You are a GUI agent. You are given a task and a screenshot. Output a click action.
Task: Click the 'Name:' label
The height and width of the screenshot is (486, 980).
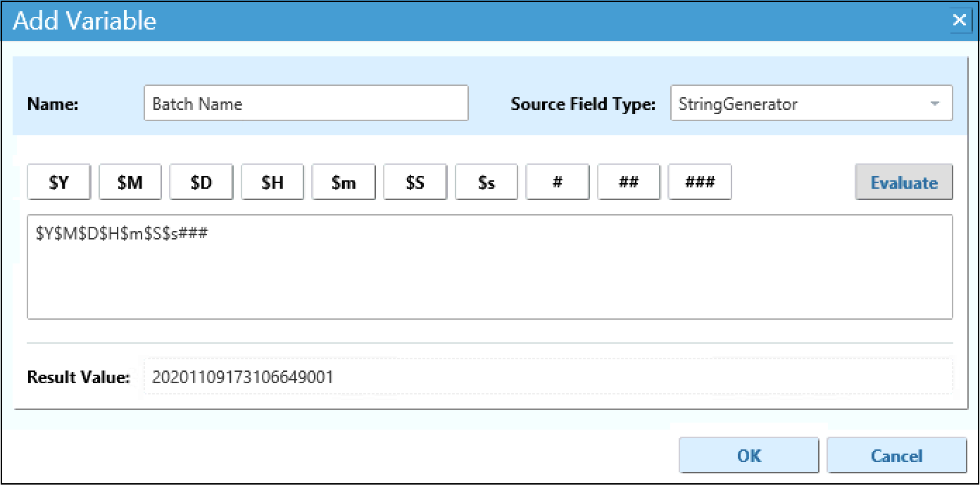[x=53, y=104]
